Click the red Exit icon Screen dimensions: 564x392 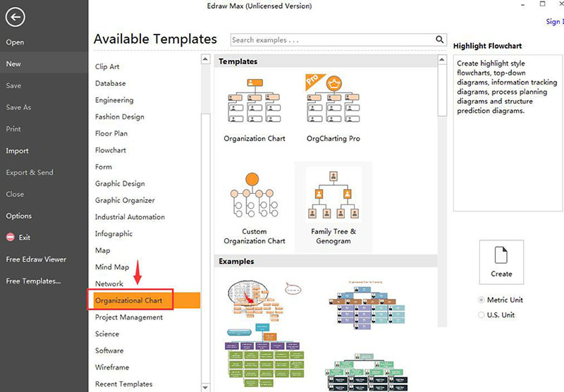coord(11,238)
